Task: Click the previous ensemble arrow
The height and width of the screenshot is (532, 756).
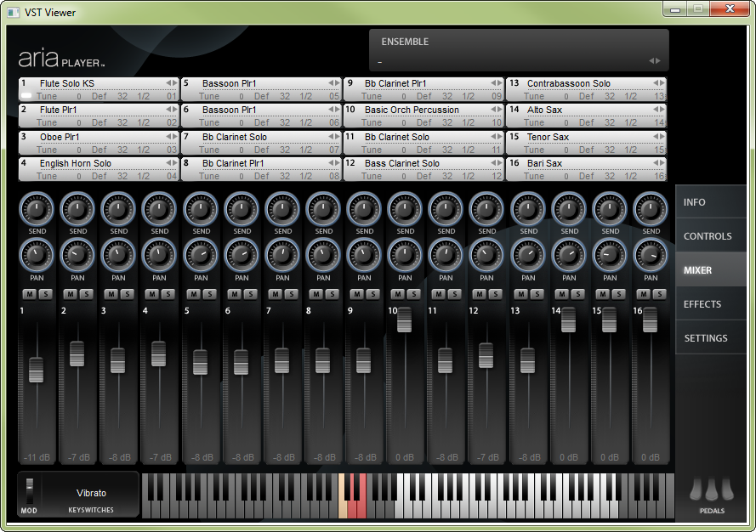Action: 651,61
